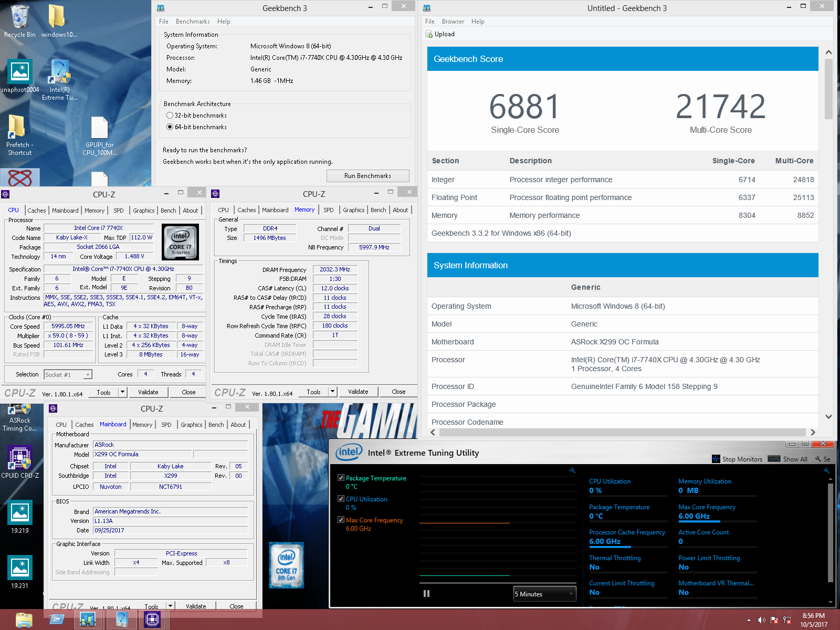Toggle the CPU Utilization checkbox in XTU
The height and width of the screenshot is (630, 840).
click(x=341, y=499)
